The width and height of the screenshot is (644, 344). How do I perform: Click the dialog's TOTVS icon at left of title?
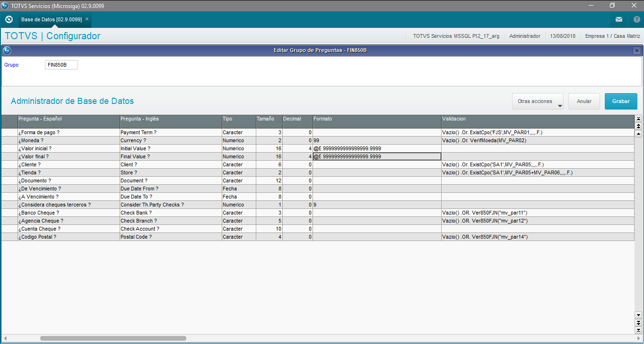(7, 50)
